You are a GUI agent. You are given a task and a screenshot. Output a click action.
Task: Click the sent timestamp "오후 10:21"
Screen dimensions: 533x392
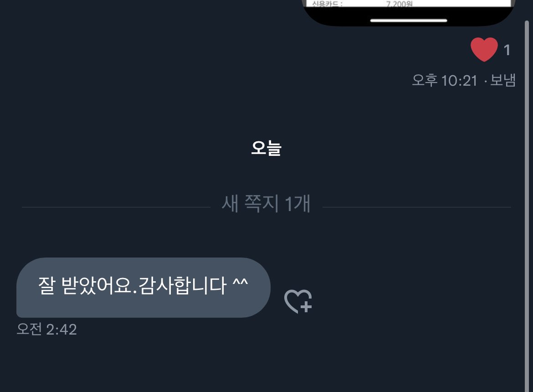coord(445,81)
